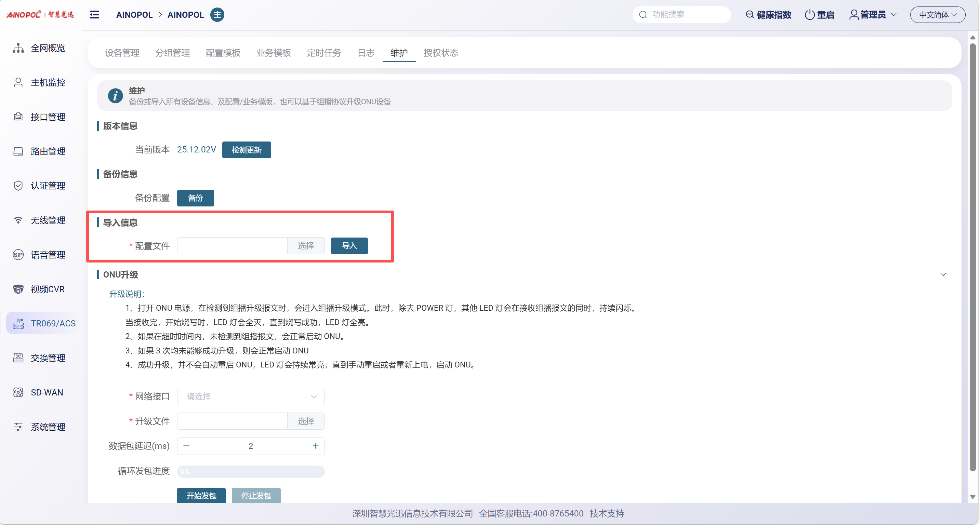This screenshot has height=525, width=980.
Task: Click the import config button
Action: 349,246
